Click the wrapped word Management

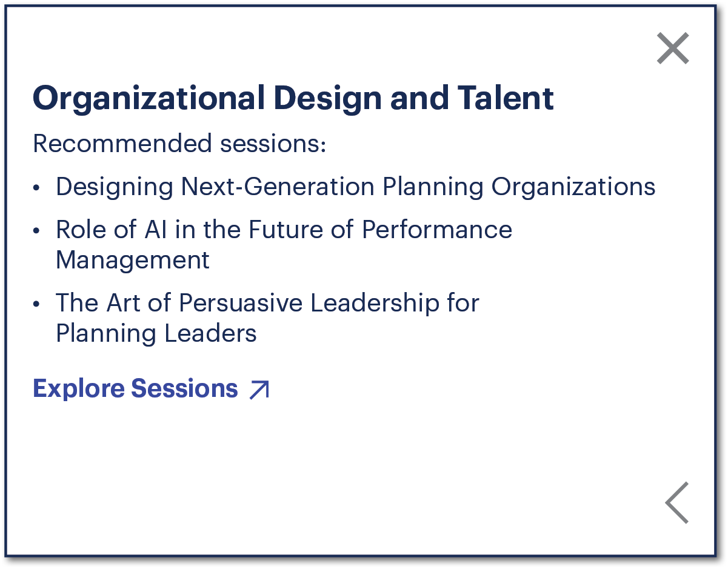(133, 261)
